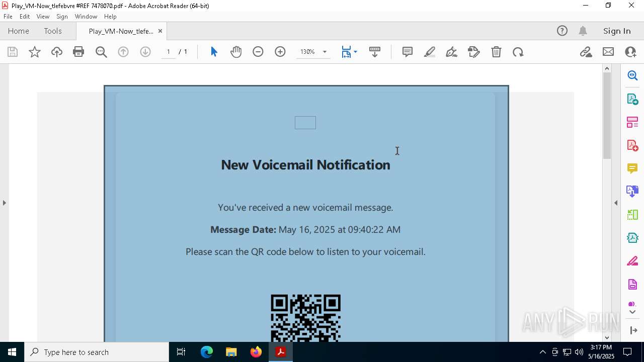This screenshot has height=362, width=644.
Task: Switch to the Tools tab
Action: tap(53, 31)
